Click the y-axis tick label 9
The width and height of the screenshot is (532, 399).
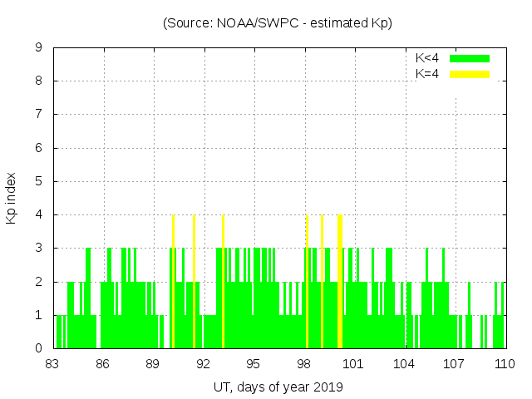[38, 48]
